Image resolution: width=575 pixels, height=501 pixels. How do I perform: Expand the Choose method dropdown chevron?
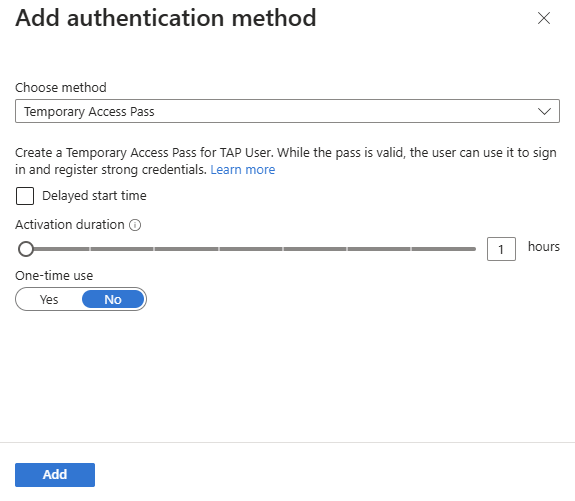(x=544, y=111)
